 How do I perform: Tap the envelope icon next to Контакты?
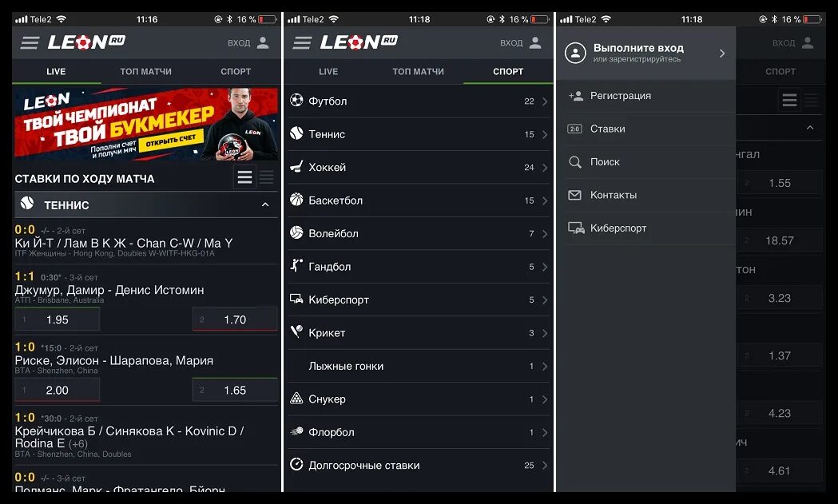coord(574,195)
